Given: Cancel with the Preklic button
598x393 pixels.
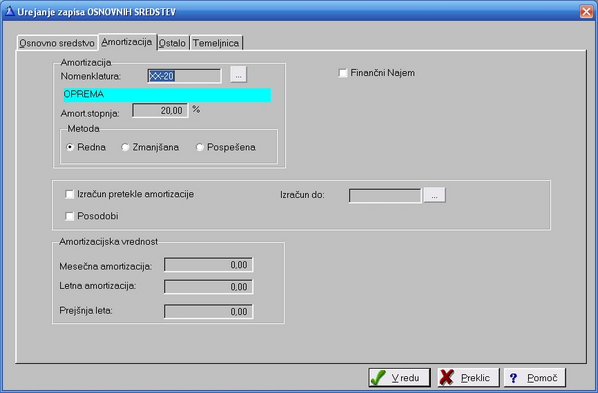Looking at the screenshot, I should point(468,378).
